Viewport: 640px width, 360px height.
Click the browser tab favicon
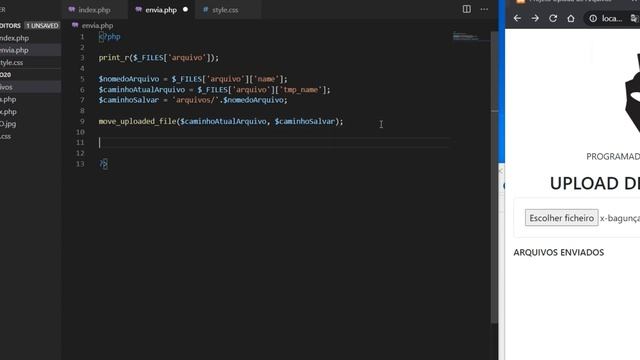click(520, 2)
